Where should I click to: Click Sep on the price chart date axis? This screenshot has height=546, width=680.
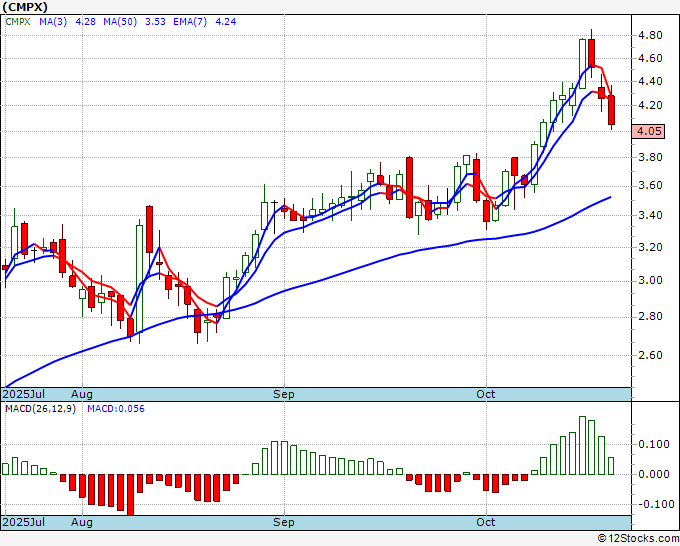tap(284, 394)
